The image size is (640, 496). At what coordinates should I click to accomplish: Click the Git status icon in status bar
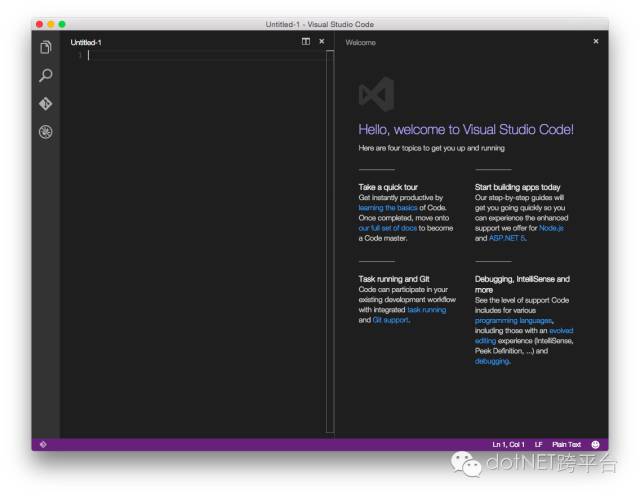pyautogui.click(x=43, y=445)
